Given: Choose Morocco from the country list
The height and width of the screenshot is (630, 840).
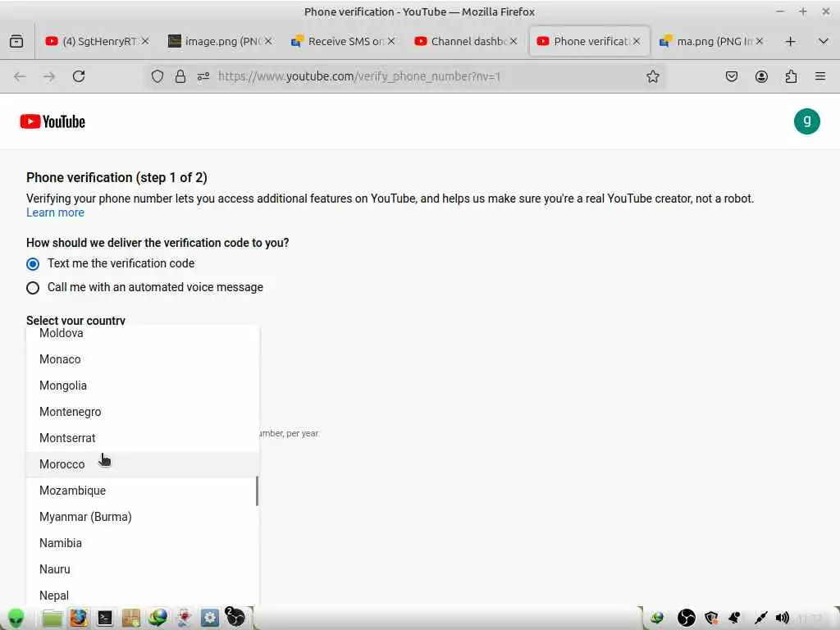Looking at the screenshot, I should tap(143, 464).
